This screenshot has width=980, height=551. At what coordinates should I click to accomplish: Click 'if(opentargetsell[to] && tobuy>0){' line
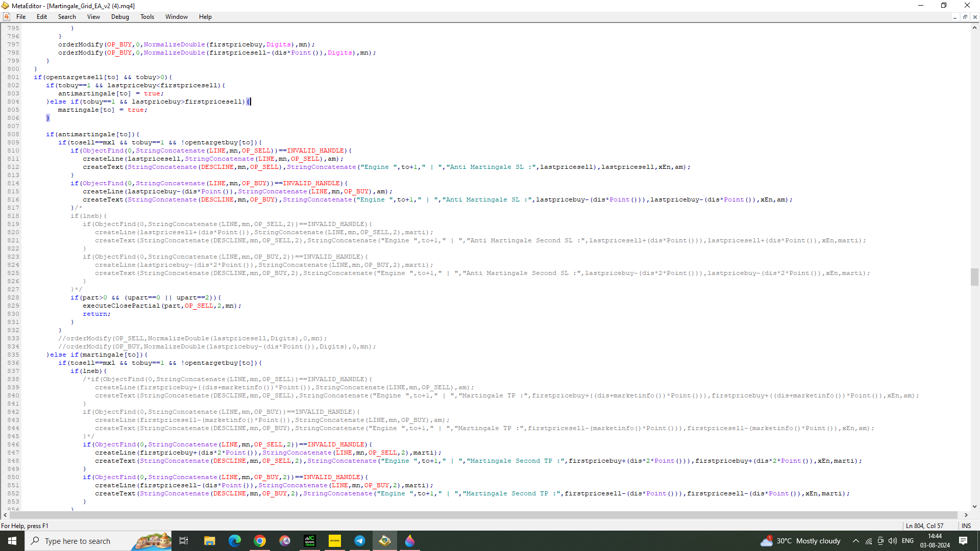point(103,77)
